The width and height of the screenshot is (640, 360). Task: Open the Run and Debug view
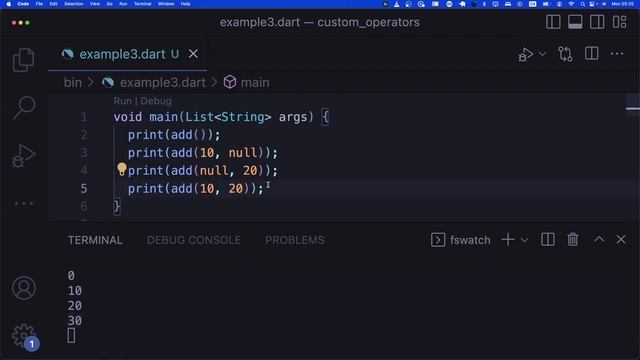pos(23,156)
